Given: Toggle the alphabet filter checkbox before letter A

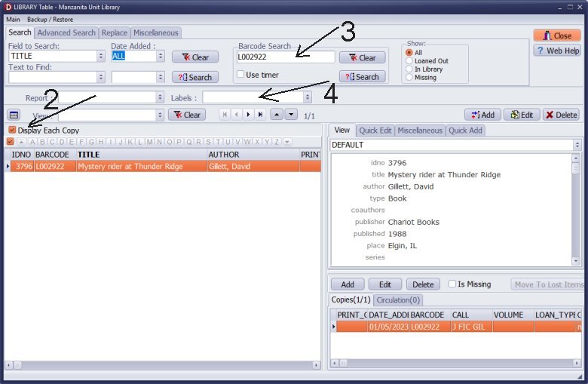Looking at the screenshot, I should (10, 142).
